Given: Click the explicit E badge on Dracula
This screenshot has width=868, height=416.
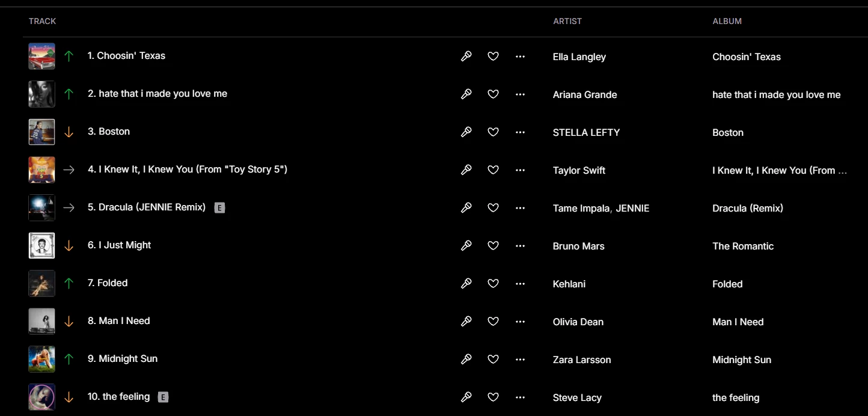Looking at the screenshot, I should coord(219,208).
